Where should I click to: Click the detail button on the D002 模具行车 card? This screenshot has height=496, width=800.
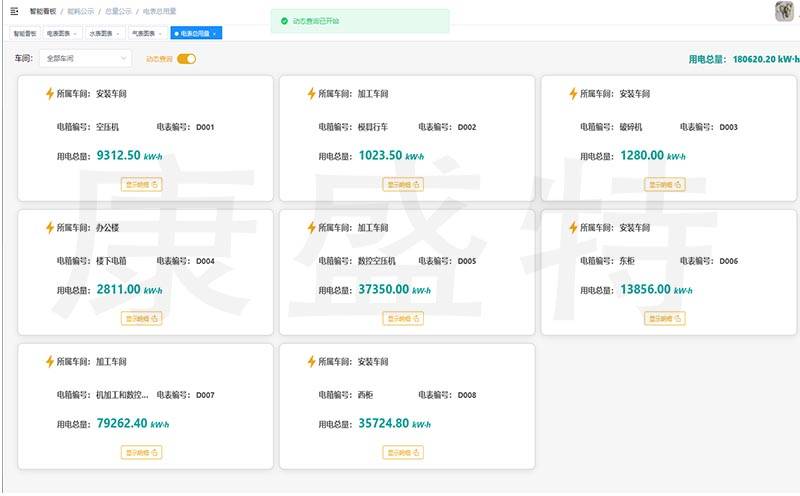403,185
